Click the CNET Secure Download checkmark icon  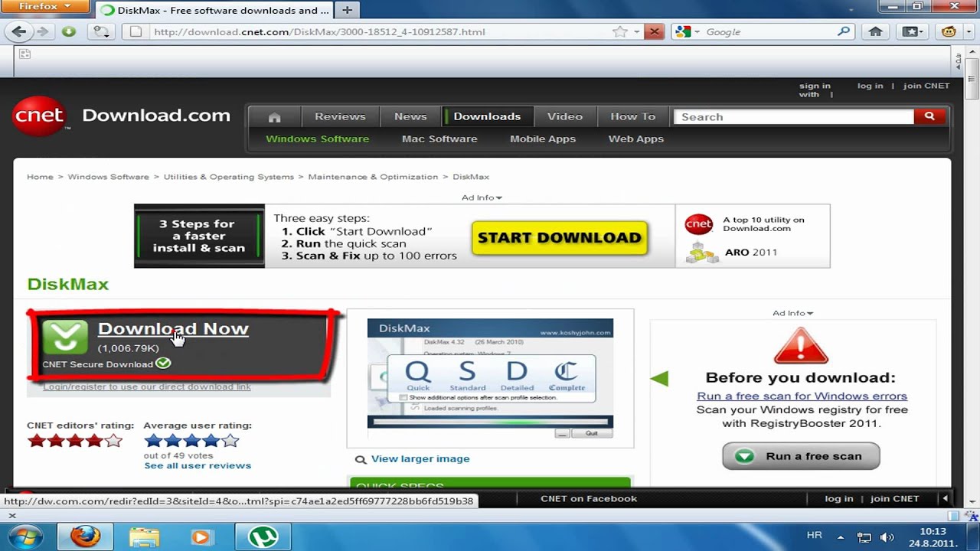point(163,364)
